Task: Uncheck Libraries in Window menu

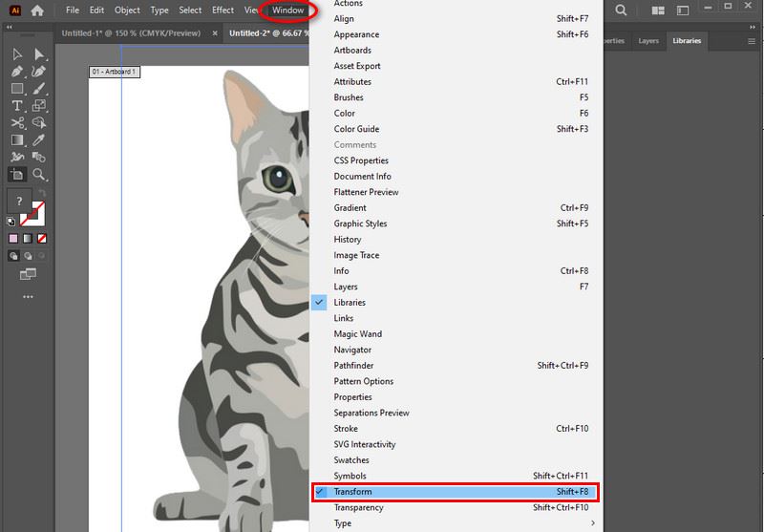Action: 455,303
